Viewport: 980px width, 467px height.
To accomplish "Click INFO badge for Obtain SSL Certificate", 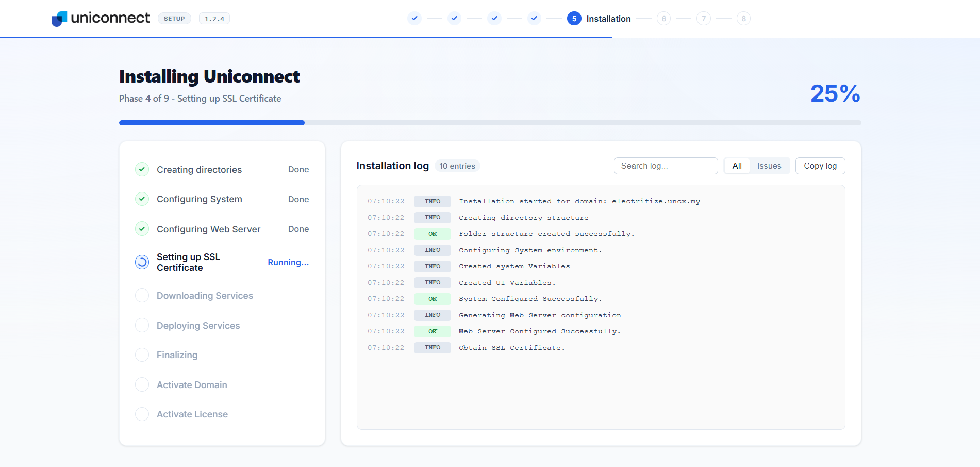I will coord(433,348).
